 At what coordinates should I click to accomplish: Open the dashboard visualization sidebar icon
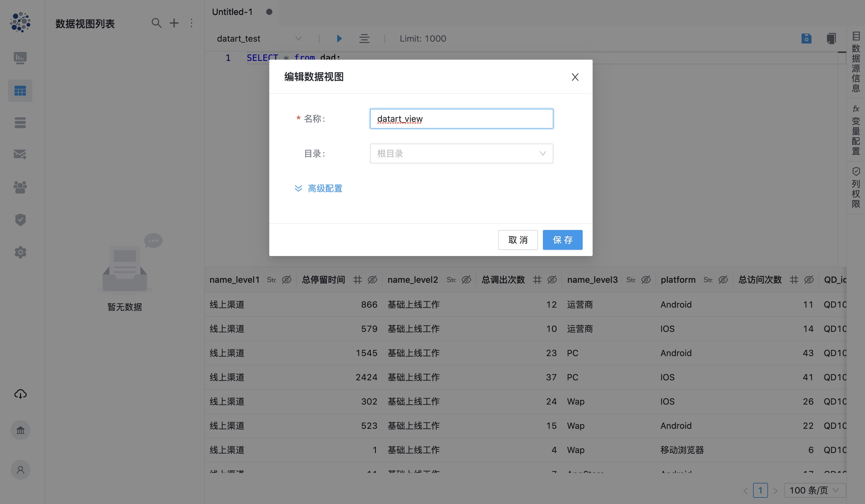(20, 58)
